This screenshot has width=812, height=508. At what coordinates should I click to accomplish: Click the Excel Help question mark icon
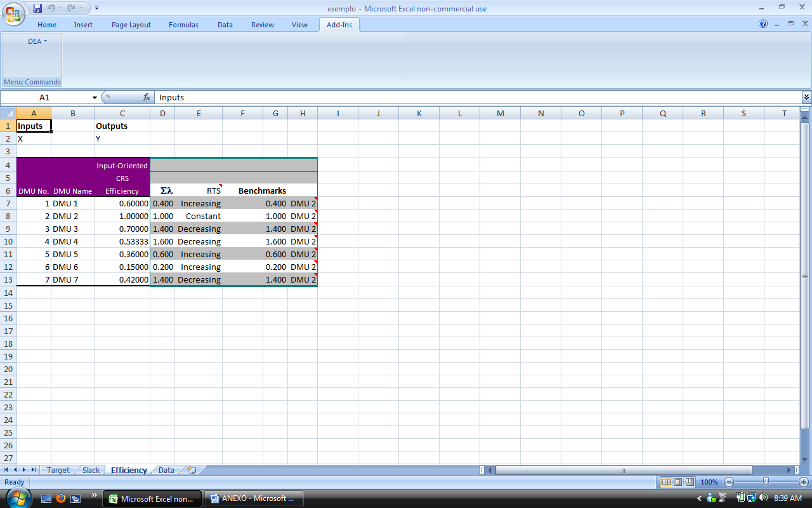point(763,24)
